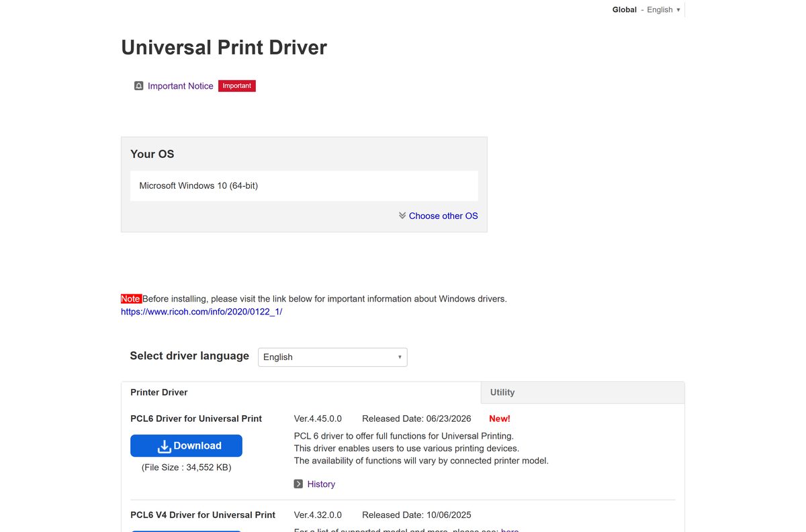Click the Ver.4.32.0.0 version text
Image resolution: width=806 pixels, height=532 pixels.
click(x=318, y=515)
